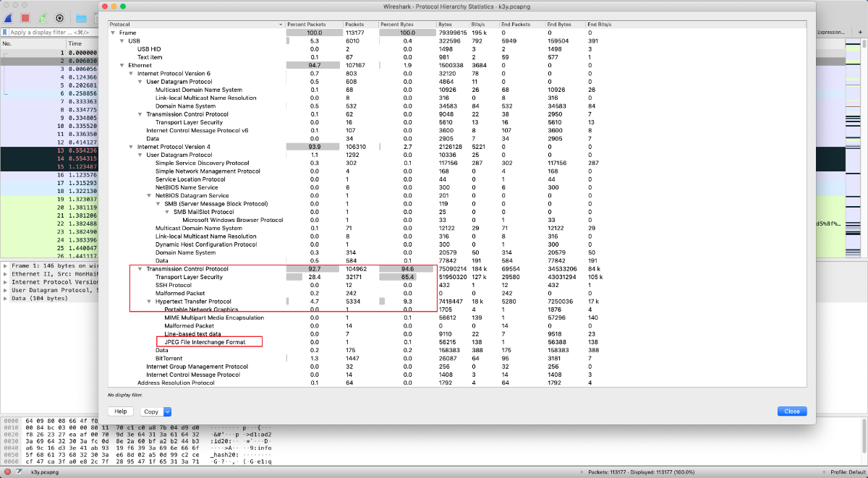Collapse NetBIOS Datagram Service node

click(149, 195)
